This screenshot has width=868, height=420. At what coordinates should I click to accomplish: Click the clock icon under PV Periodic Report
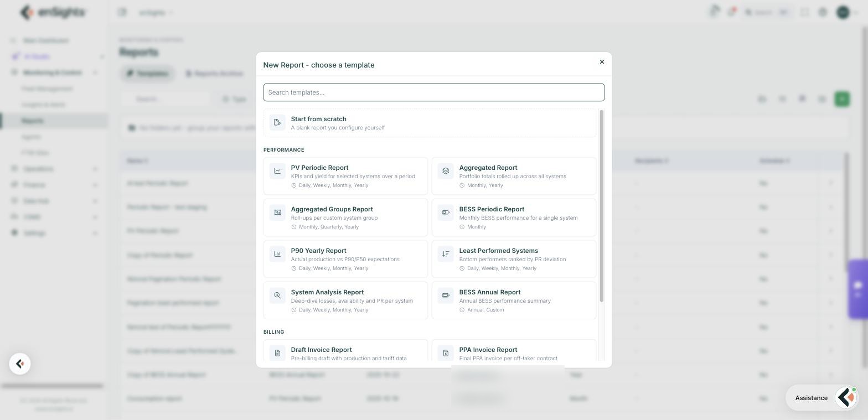point(294,185)
